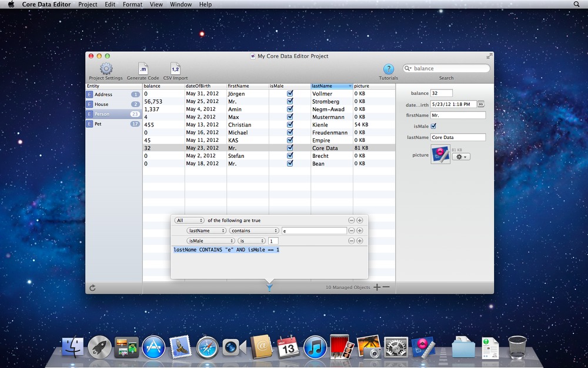Image resolution: width=588 pixels, height=368 pixels.
Task: Click the Generate Code toolbar icon
Action: 143,69
